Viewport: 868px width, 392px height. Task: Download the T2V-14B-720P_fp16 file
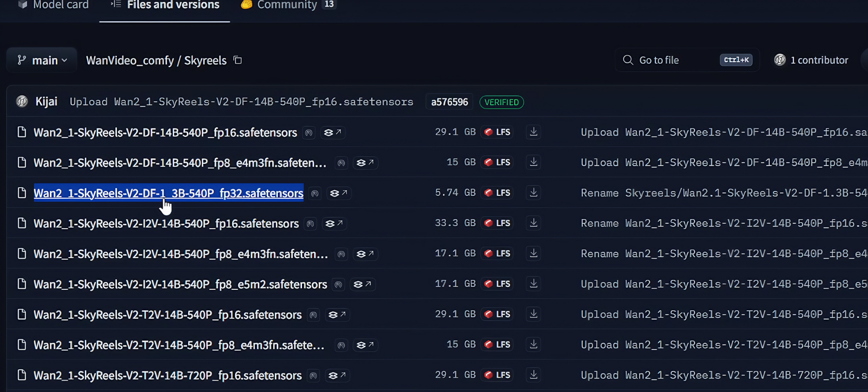click(x=534, y=375)
